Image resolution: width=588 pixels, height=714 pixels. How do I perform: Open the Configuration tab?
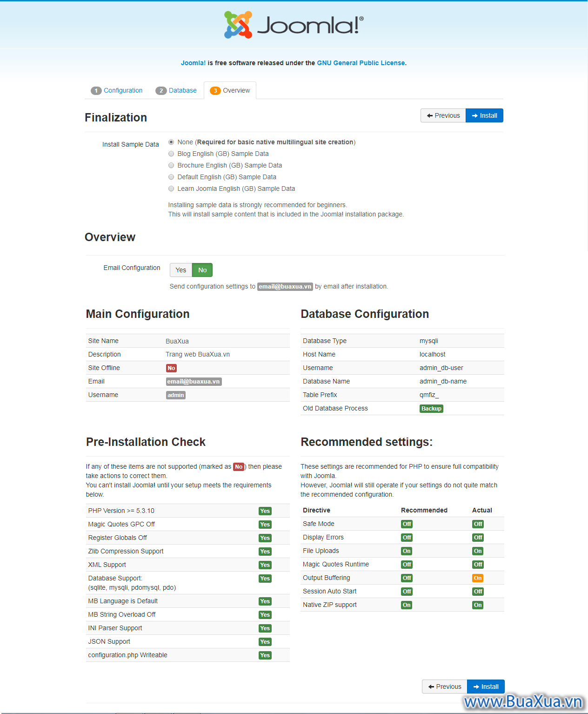pyautogui.click(x=117, y=91)
